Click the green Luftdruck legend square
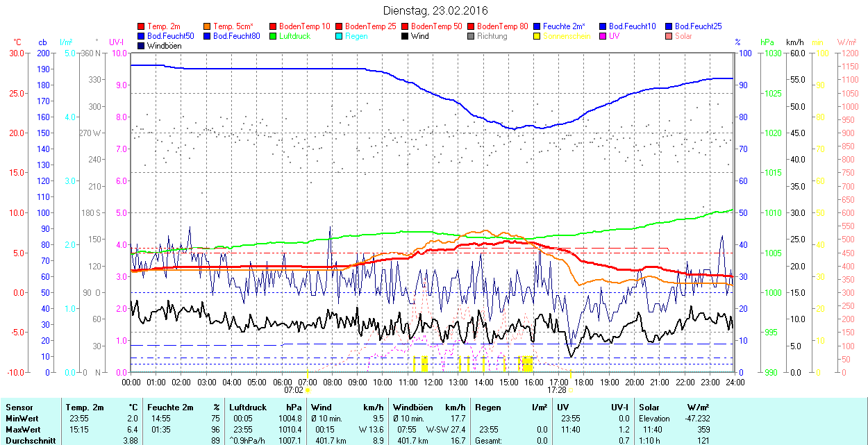 274,36
